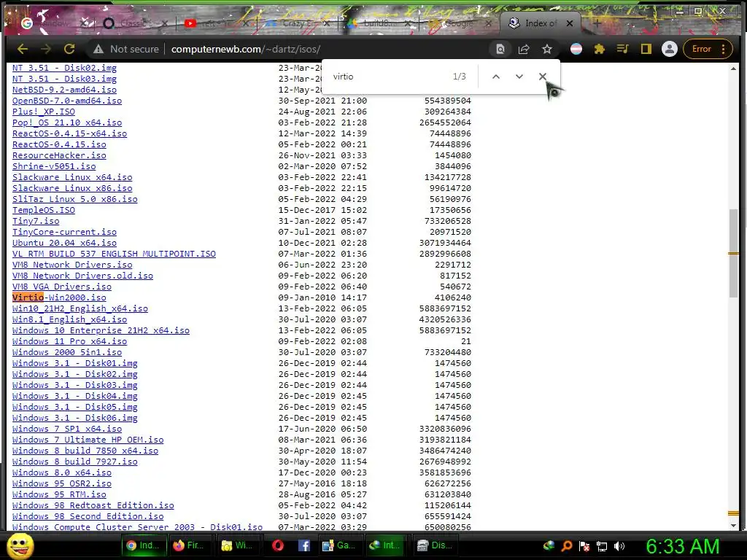747x560 pixels.
Task: Switch to the Classic tab
Action: [x=135, y=23]
